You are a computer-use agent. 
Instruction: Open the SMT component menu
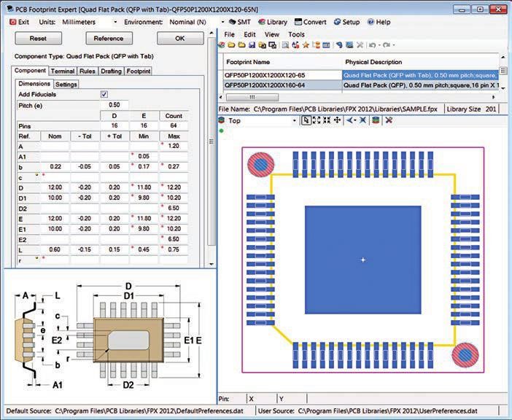click(x=240, y=22)
